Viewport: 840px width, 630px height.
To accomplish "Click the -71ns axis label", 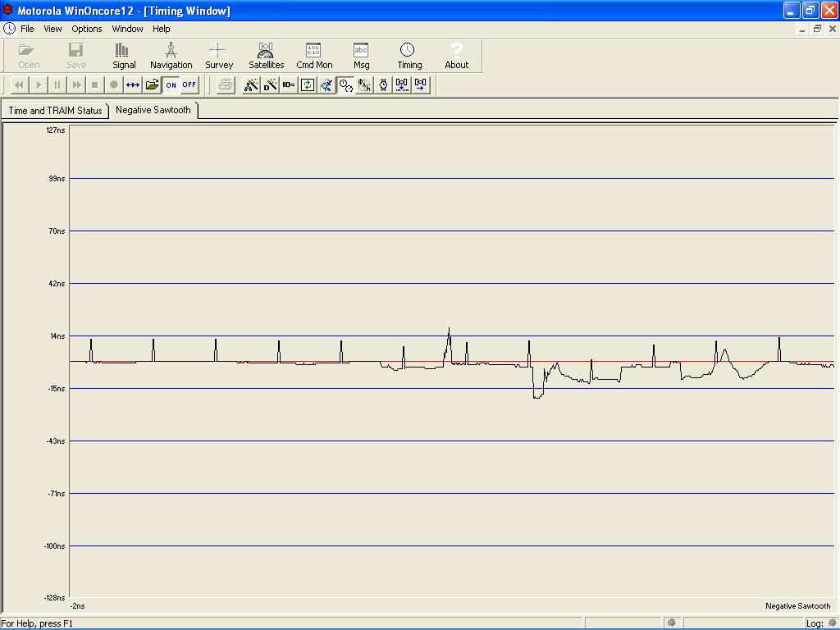I will coord(57,493).
